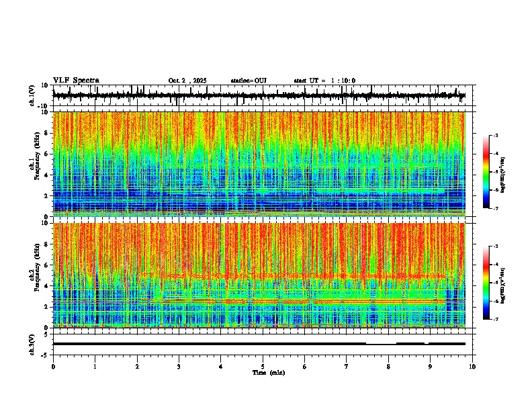Click the ch.2 spectrogram colorbar

coord(486,283)
